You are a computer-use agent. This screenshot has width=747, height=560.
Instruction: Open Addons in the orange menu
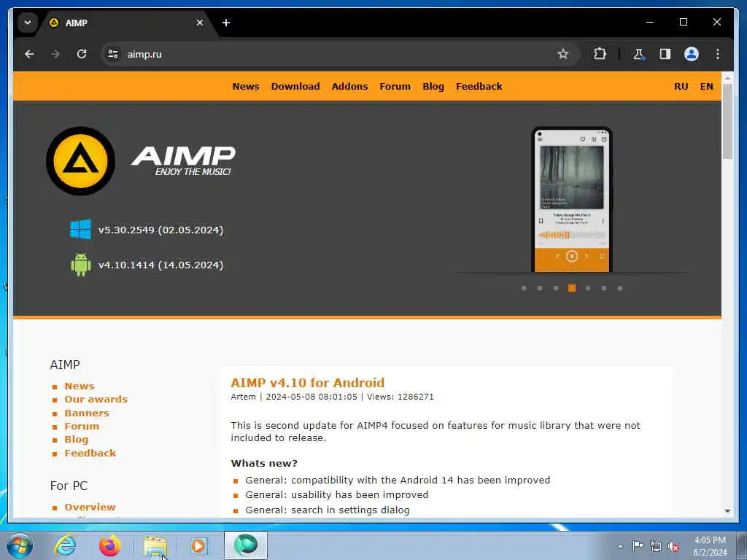349,87
